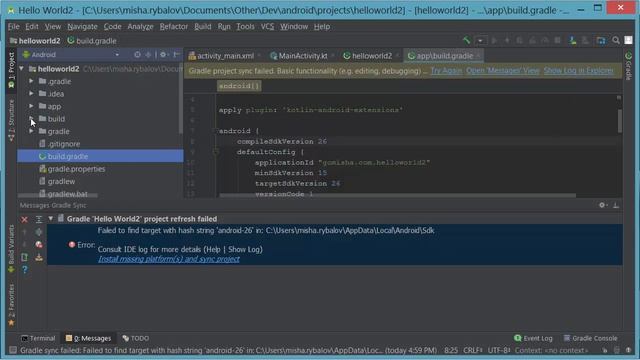Open the Gradle side tool window
This screenshot has width=640, height=360.
click(629, 65)
